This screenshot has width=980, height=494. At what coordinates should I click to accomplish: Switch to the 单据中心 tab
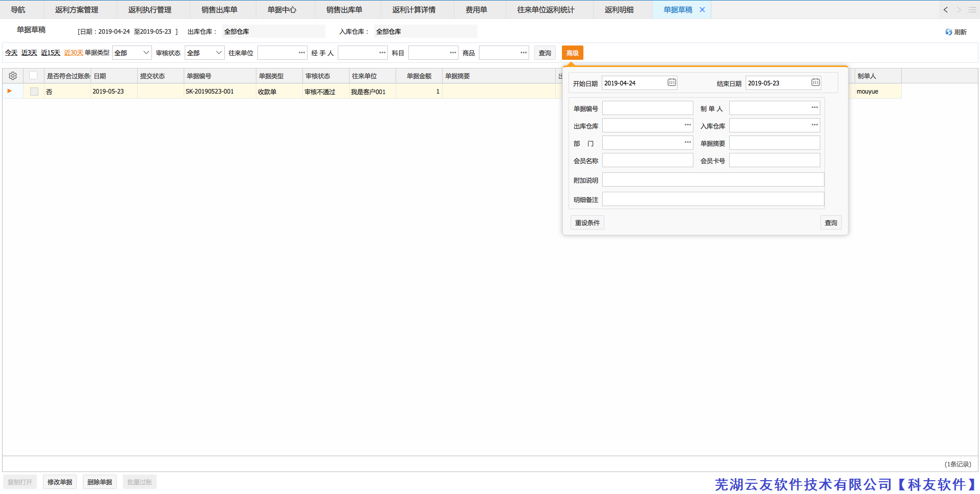(282, 10)
